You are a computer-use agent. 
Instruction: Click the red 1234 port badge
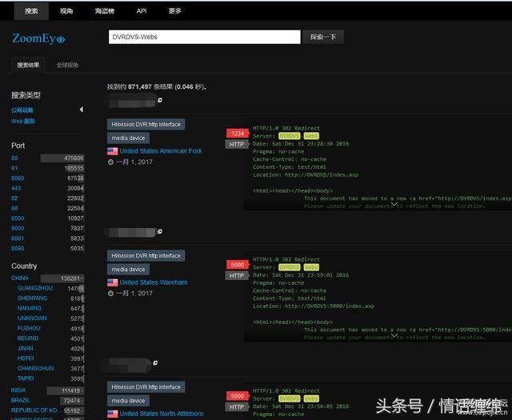tap(238, 134)
